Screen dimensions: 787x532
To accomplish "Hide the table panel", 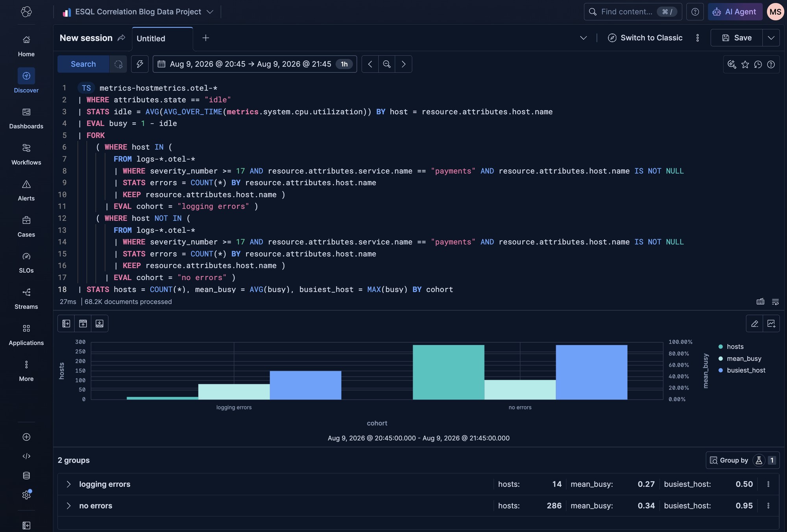I will [100, 323].
